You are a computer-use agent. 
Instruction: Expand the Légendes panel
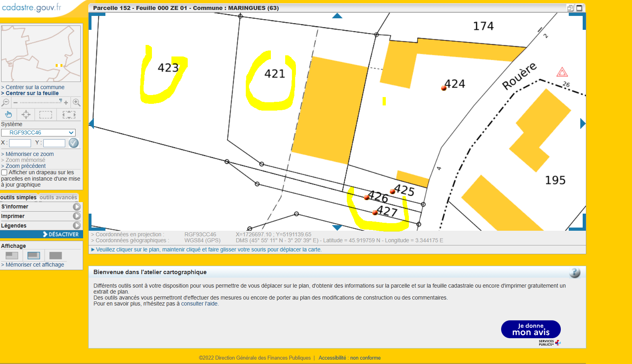(77, 226)
